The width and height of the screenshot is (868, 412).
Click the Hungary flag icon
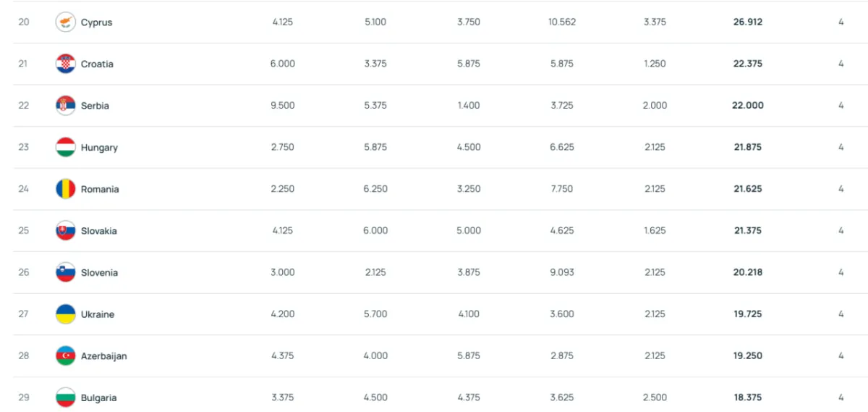(x=66, y=147)
